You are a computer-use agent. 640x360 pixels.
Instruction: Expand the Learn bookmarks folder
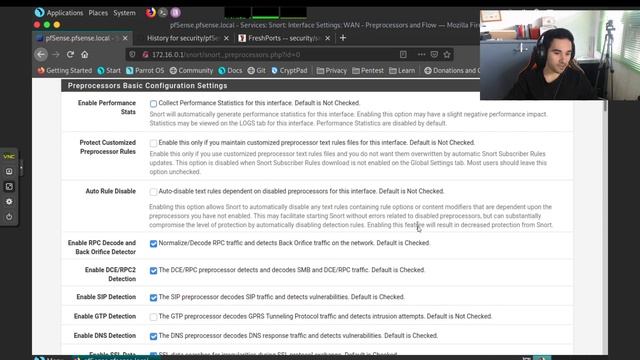(402, 71)
